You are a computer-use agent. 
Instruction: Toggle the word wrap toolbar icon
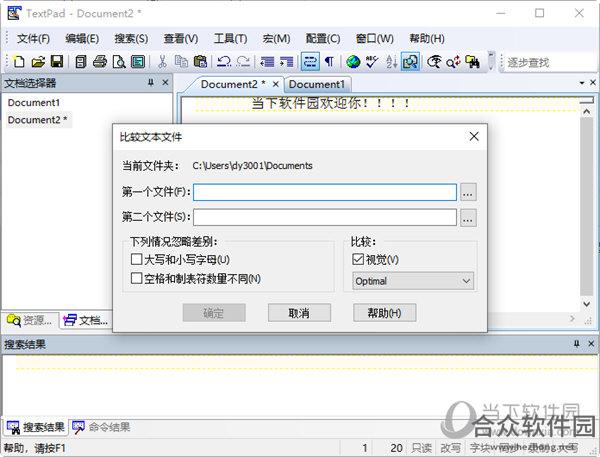click(310, 62)
